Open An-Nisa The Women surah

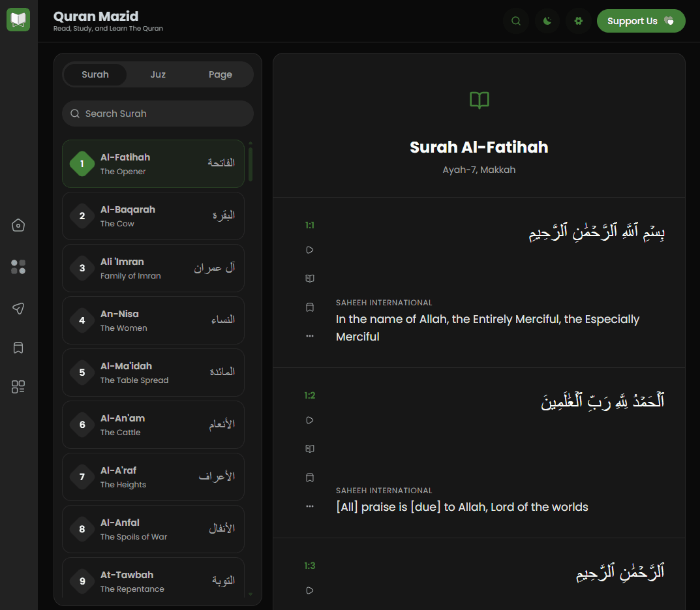coord(153,320)
